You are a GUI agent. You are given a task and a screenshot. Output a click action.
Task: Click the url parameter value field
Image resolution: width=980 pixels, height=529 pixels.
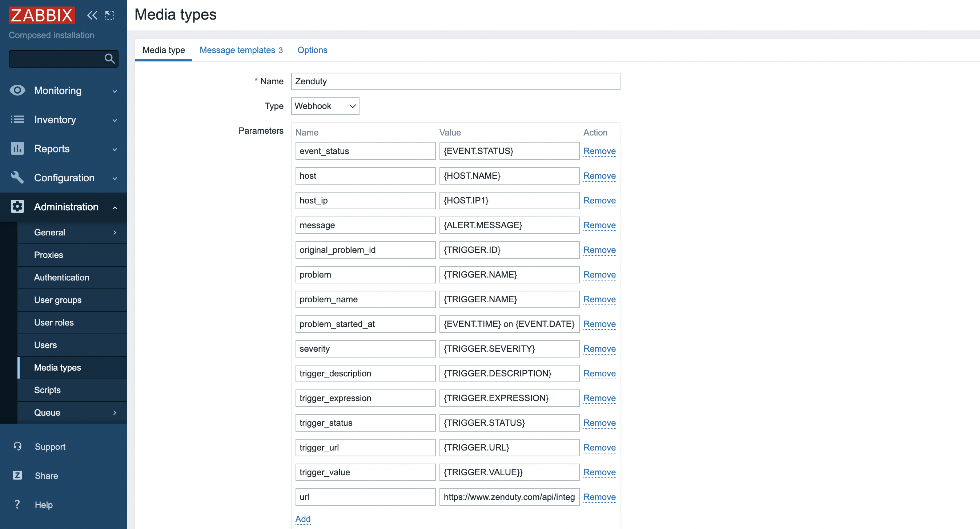coord(509,497)
